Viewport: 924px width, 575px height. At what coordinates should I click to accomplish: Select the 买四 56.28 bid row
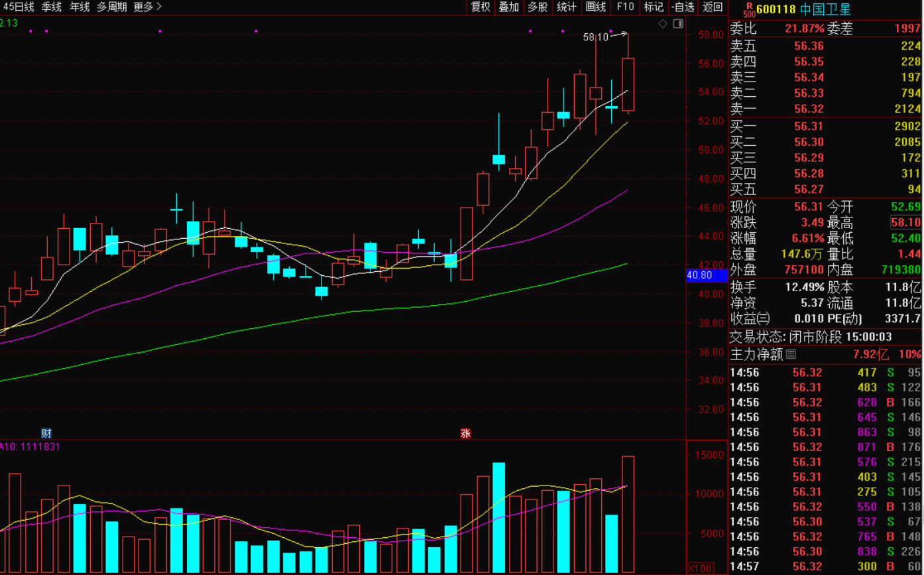coord(826,174)
